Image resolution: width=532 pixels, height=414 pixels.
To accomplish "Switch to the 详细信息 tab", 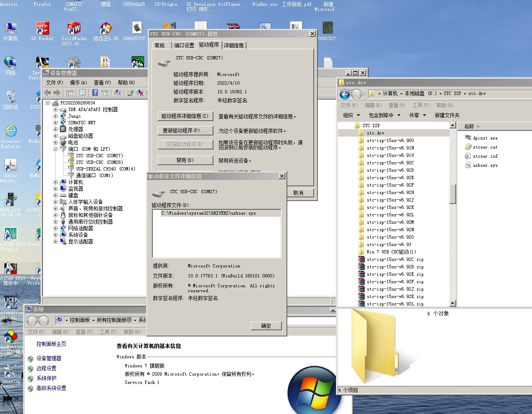I will pos(234,45).
